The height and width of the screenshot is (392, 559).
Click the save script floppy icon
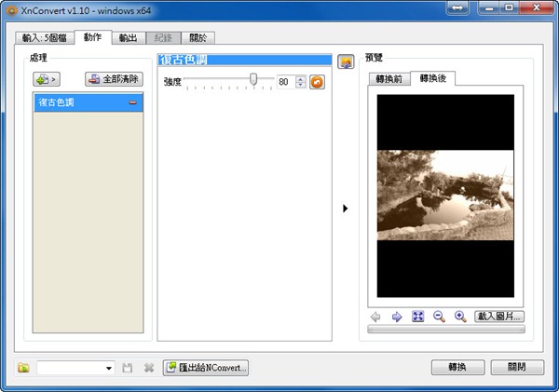click(x=128, y=368)
